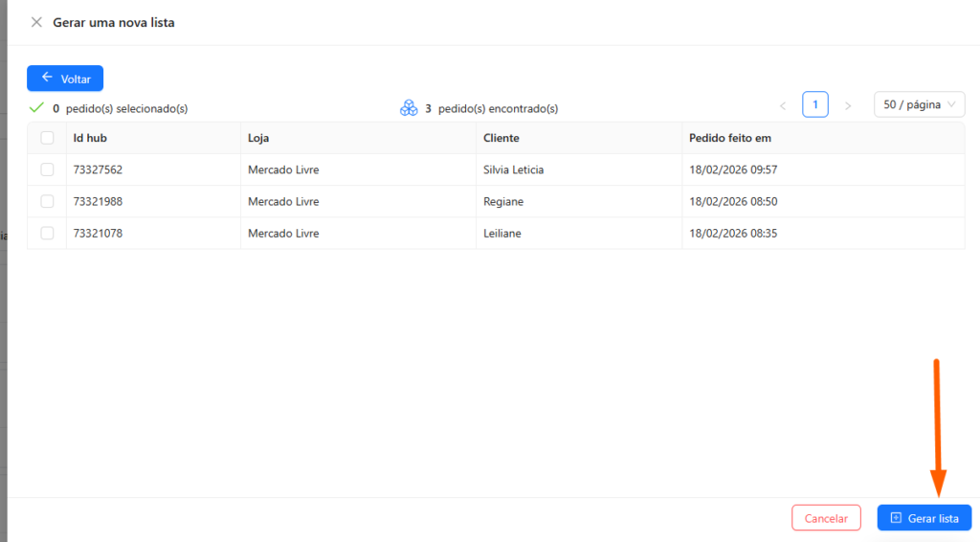Click the blue boxes orders-found icon
980x542 pixels.
(x=409, y=108)
